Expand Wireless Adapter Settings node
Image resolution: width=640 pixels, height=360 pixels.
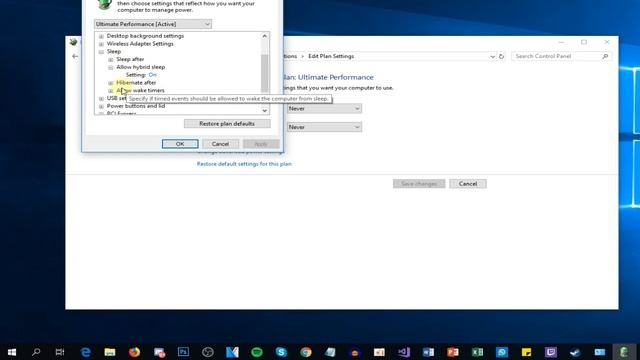click(x=101, y=44)
